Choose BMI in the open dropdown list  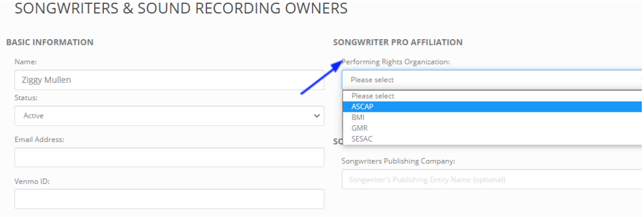[492, 117]
